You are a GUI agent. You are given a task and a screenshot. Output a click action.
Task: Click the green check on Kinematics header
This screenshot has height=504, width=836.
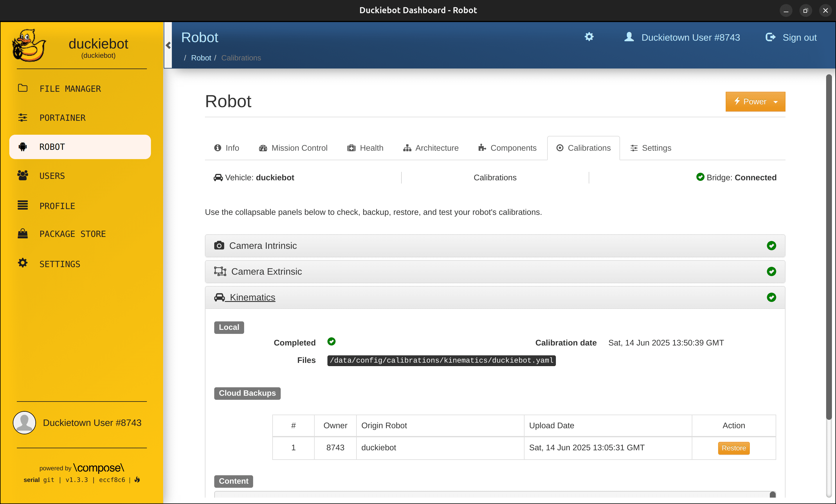click(x=771, y=297)
